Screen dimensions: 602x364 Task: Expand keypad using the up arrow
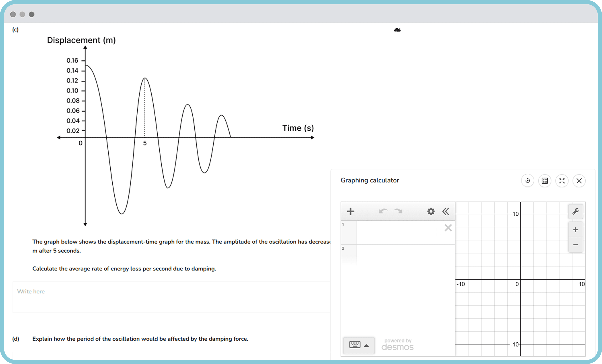[366, 345]
